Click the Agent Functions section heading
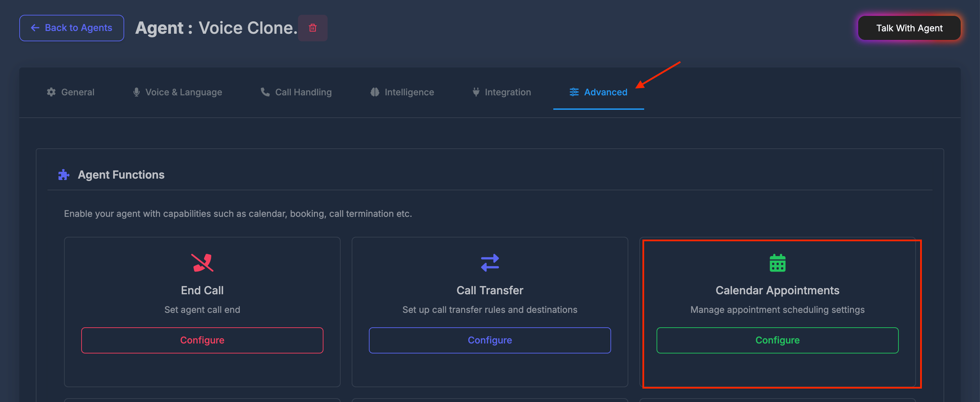This screenshot has height=402, width=980. click(121, 175)
